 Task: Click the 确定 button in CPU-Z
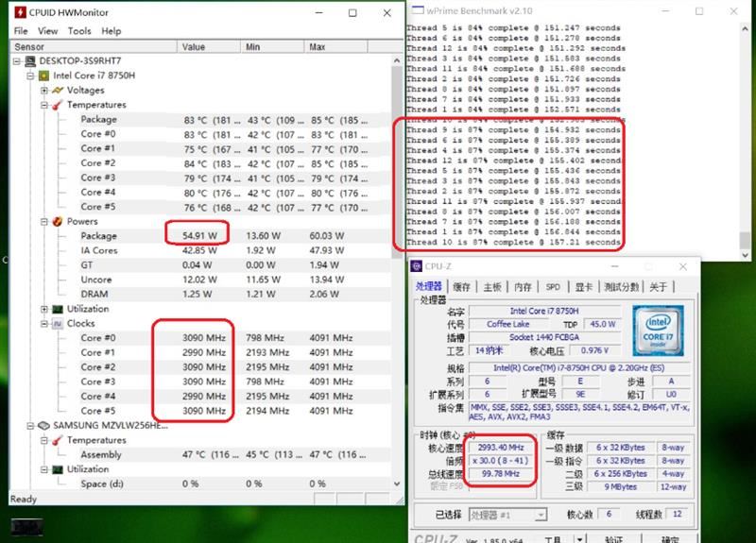pos(670,539)
